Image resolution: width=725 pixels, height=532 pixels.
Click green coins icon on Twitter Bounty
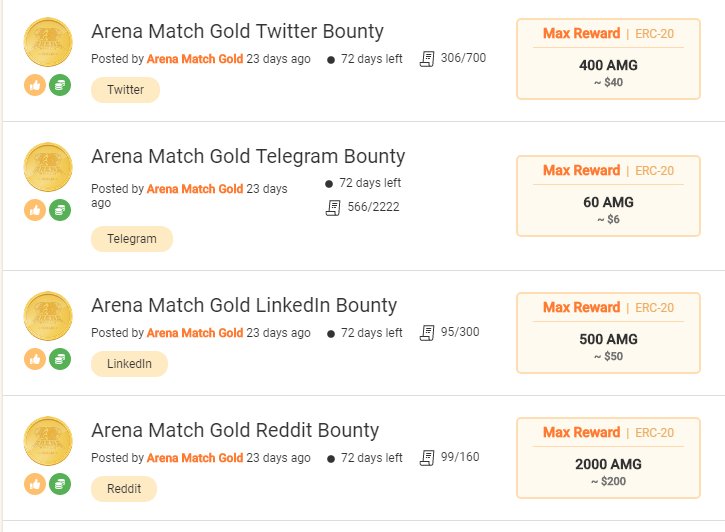point(60,86)
